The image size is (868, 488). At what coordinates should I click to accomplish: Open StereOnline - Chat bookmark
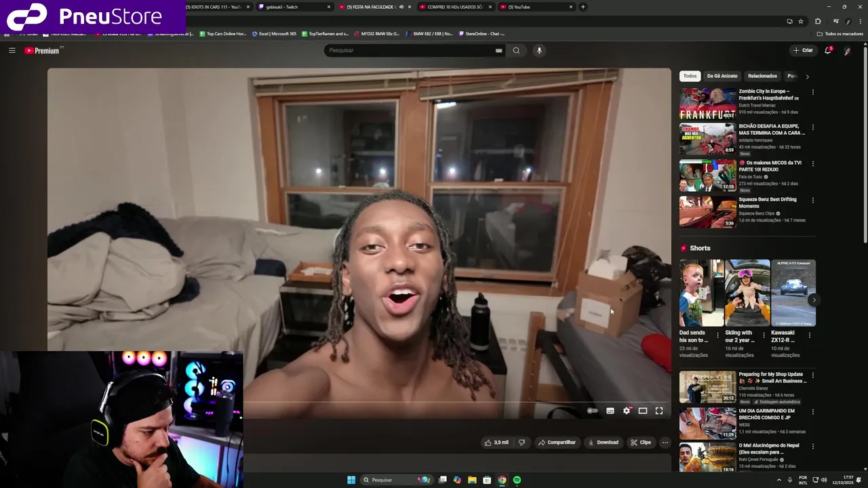click(481, 33)
